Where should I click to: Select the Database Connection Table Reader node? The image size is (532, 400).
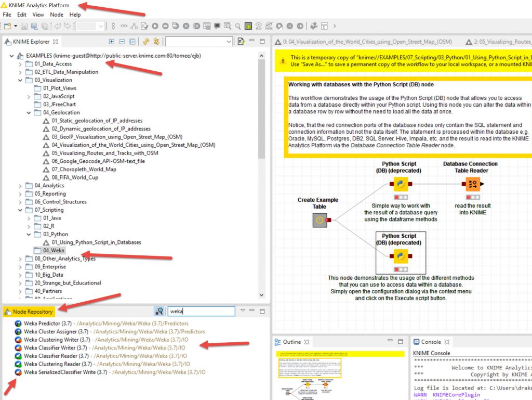coord(472,184)
